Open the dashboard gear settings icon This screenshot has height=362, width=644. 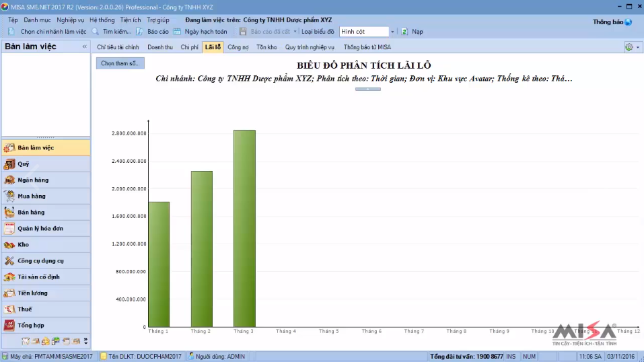[x=629, y=47]
